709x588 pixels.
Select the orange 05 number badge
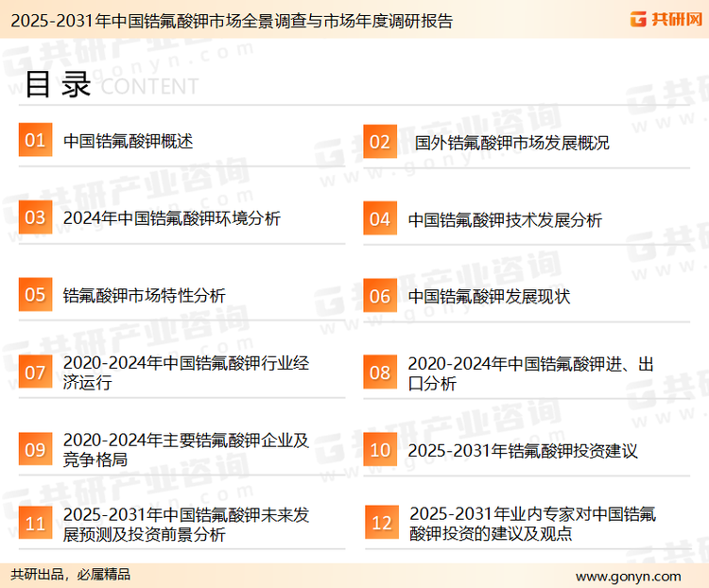[x=35, y=294]
